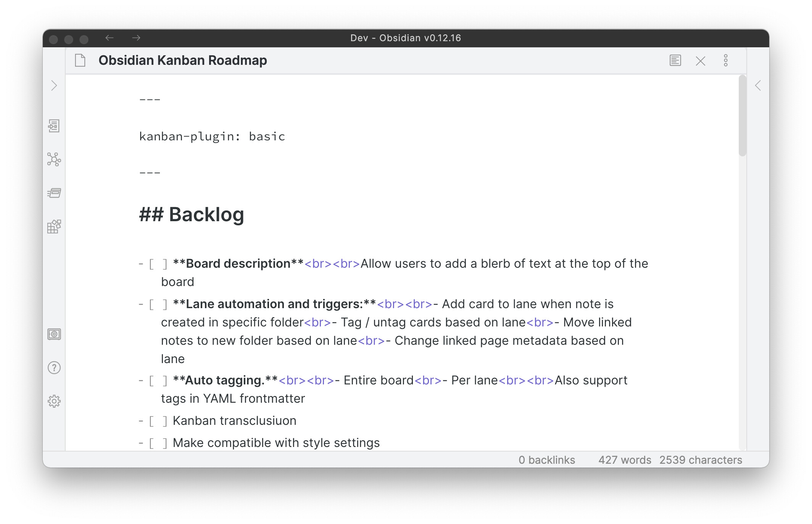
Task: Open the graph view icon
Action: coord(54,159)
